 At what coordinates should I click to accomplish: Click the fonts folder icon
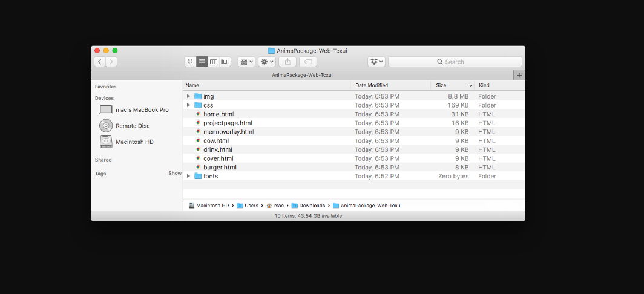click(x=198, y=176)
